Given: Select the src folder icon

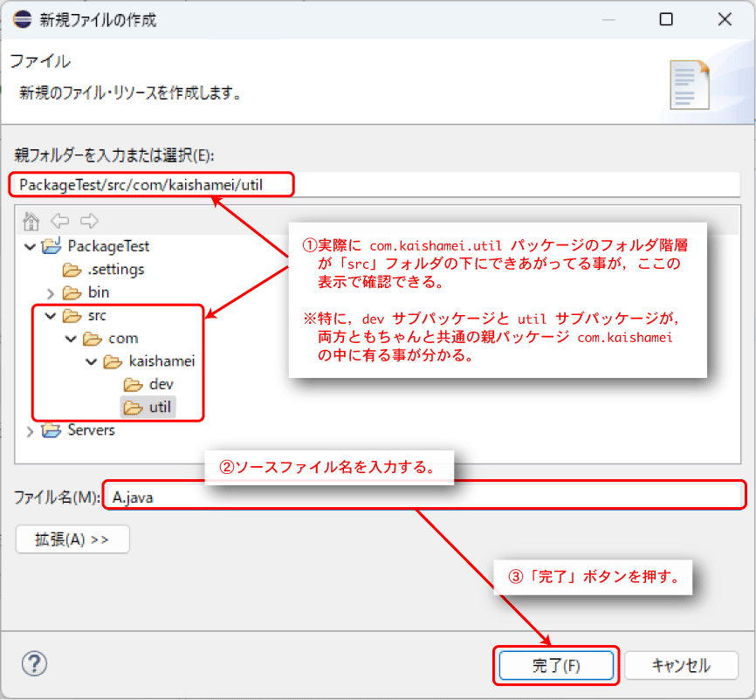Looking at the screenshot, I should coord(72,316).
